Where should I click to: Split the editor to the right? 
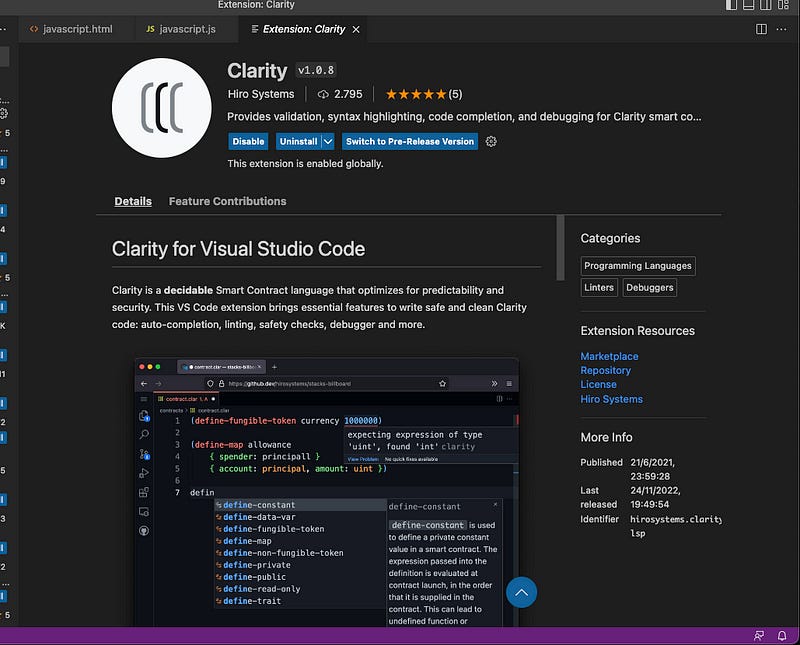click(761, 29)
